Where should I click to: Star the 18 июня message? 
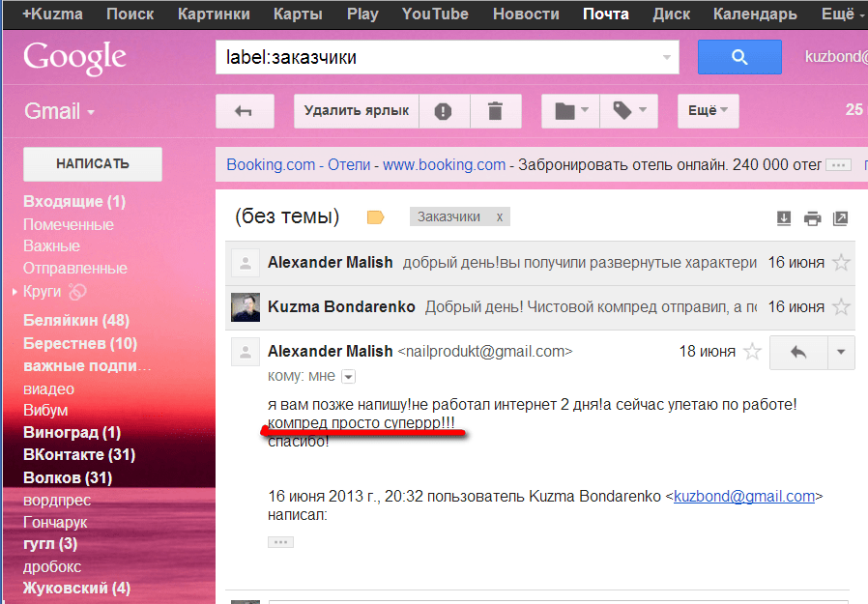[x=752, y=351]
